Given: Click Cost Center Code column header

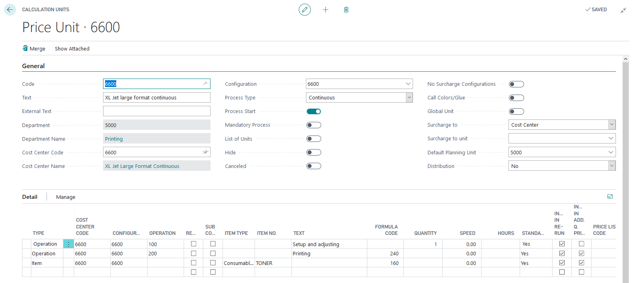Looking at the screenshot, I should point(85,226).
